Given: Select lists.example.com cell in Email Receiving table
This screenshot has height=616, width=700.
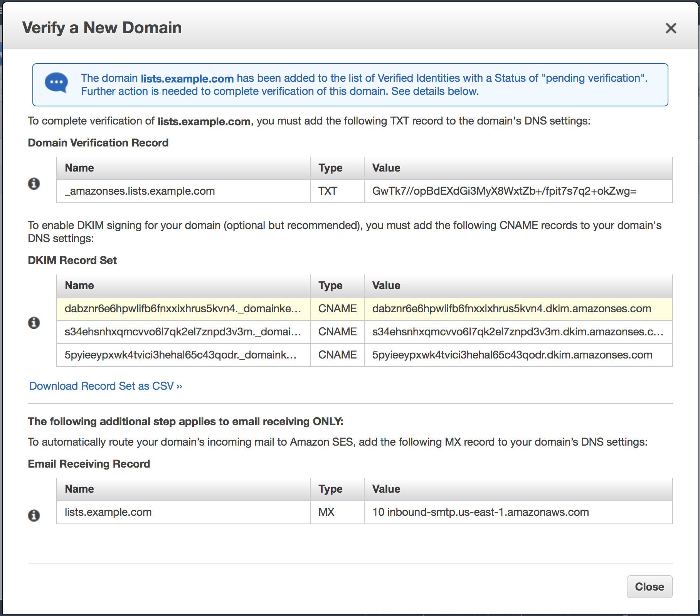Looking at the screenshot, I should 183,512.
